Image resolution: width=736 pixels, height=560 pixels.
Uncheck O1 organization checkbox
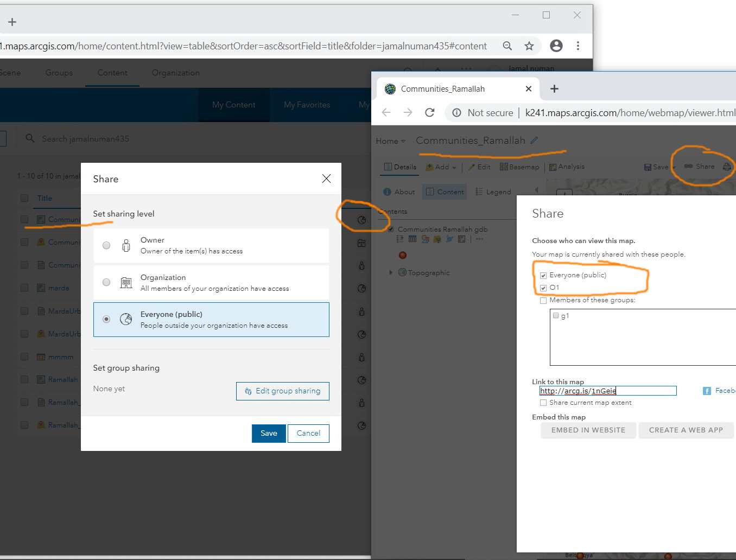click(543, 288)
